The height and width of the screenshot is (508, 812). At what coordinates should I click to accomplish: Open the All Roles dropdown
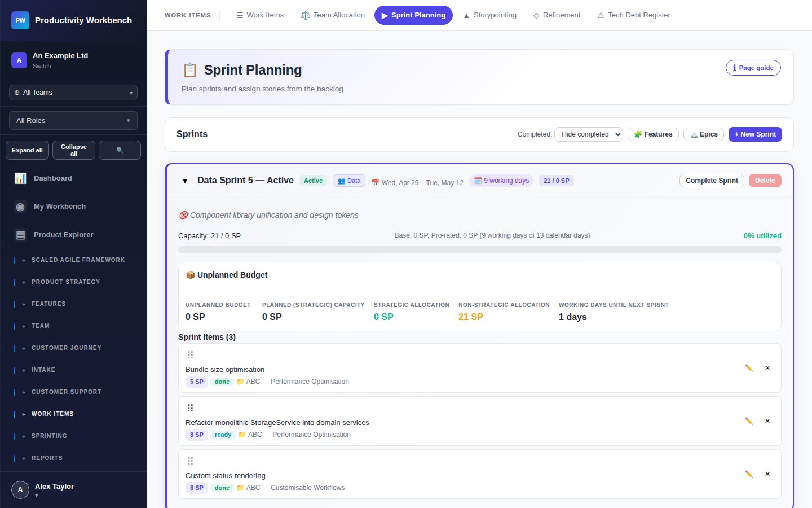pos(73,121)
